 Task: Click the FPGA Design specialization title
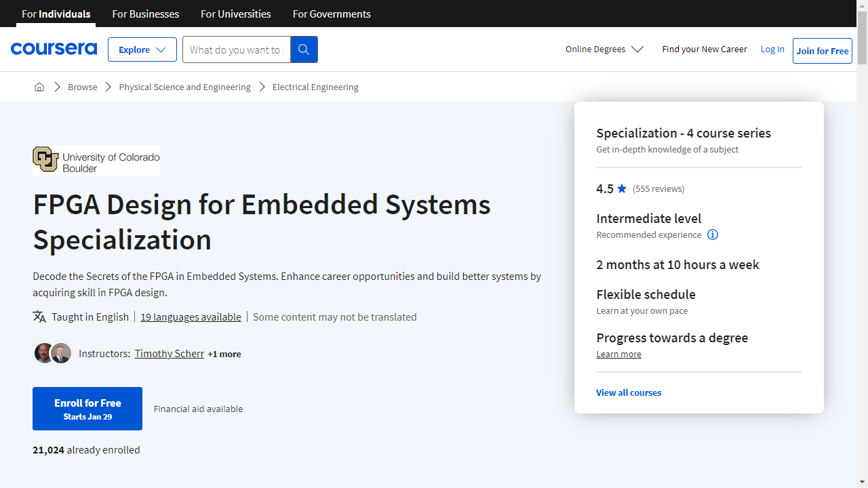point(262,222)
